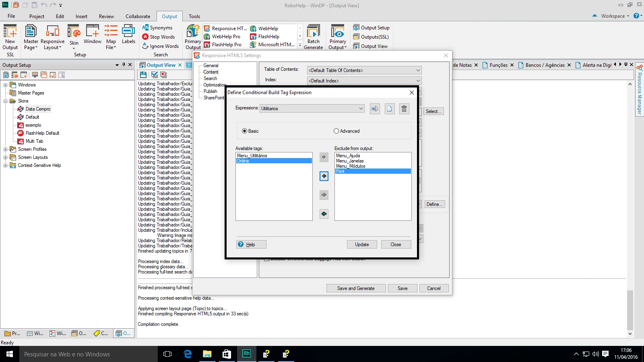Click Cancel in Responsive HTML5 Settings
Screen dimensions: 644x362
click(x=434, y=288)
